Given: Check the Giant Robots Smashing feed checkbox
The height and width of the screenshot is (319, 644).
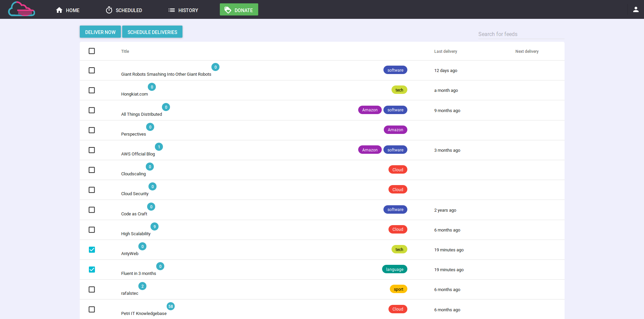Looking at the screenshot, I should click(x=92, y=70).
